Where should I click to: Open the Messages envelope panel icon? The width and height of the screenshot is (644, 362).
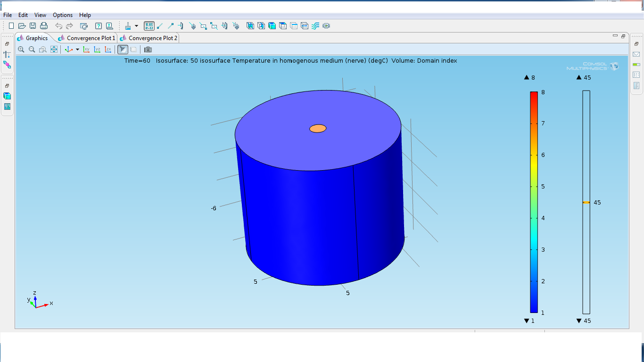click(x=636, y=54)
